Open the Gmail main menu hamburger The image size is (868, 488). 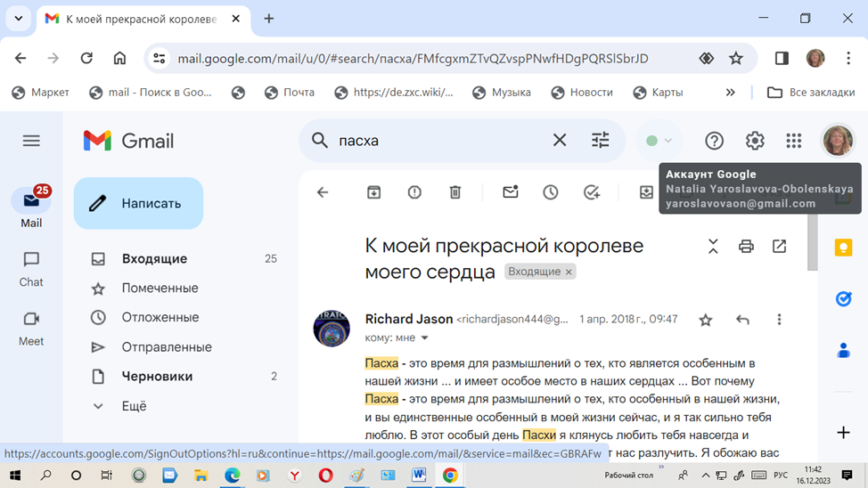pos(31,141)
